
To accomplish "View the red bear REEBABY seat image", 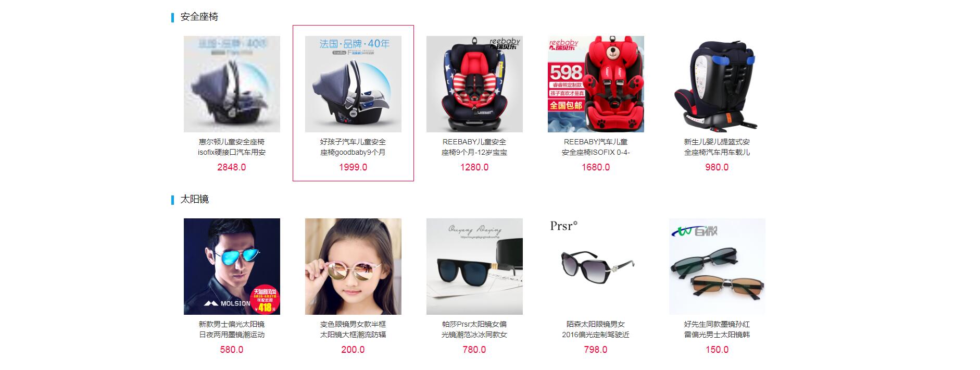I will pyautogui.click(x=596, y=84).
